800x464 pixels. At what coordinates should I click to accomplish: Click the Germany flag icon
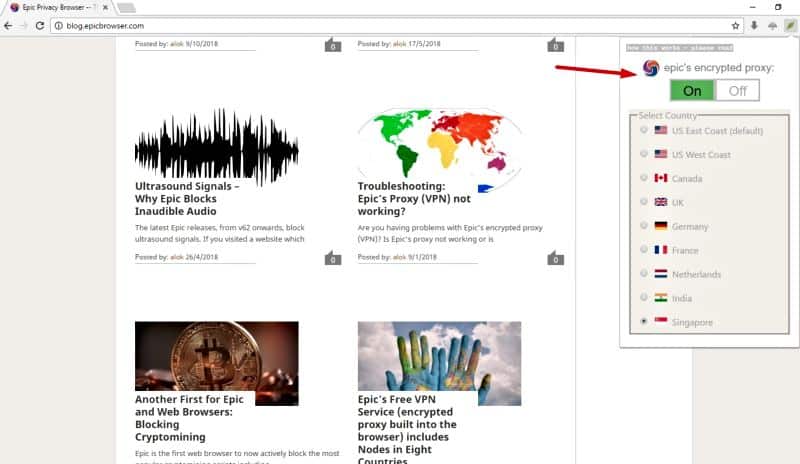coord(661,226)
